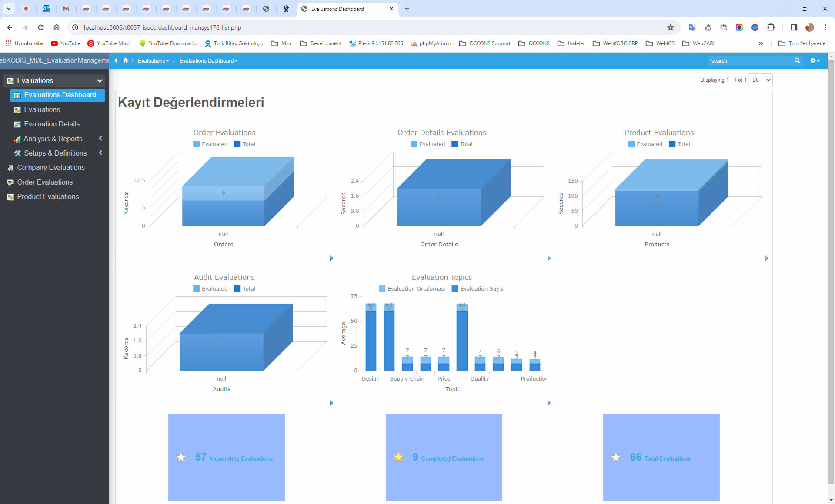Toggle Total legend in Order Evaluations chart
835x504 pixels.
coord(244,144)
